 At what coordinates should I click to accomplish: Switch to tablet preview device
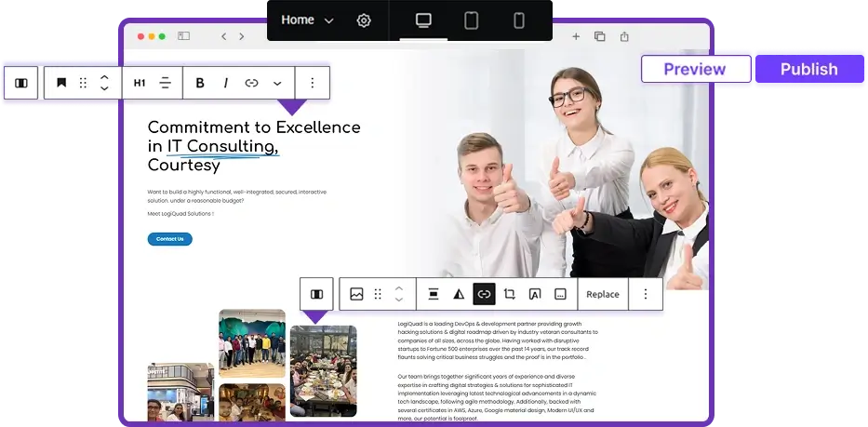coord(471,20)
